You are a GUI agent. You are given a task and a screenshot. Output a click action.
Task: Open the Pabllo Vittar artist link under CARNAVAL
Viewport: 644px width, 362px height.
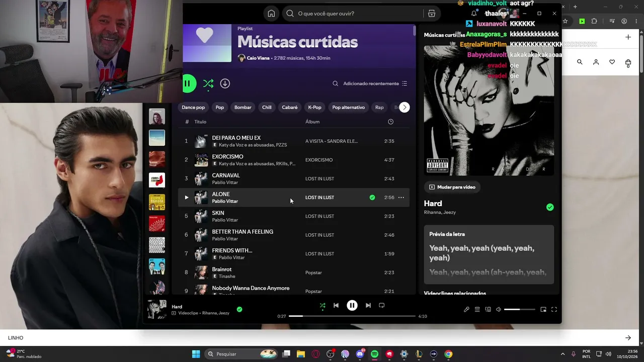(x=225, y=183)
